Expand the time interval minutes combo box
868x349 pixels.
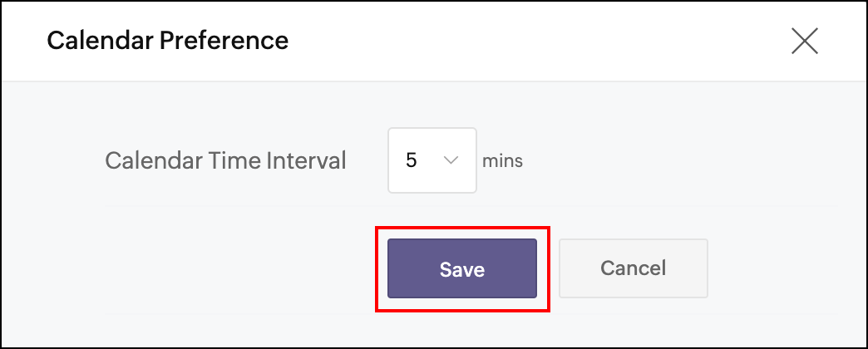432,160
